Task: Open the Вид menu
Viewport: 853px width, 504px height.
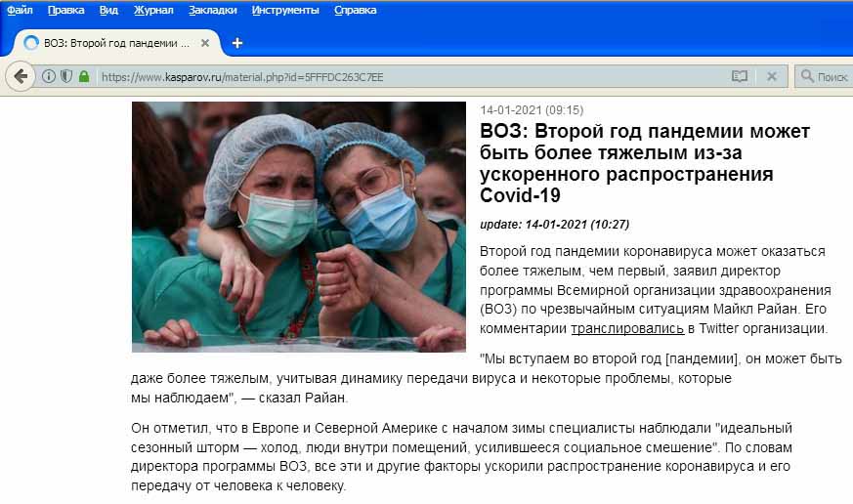Action: (x=108, y=10)
